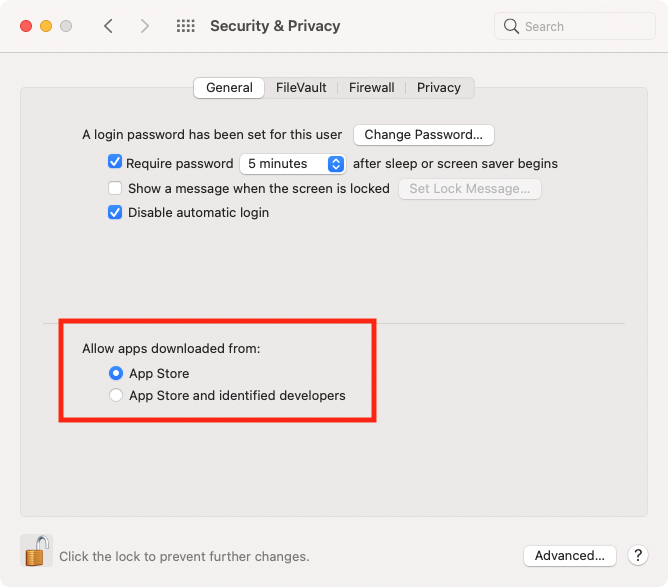Click the lock icon to prevent changes

coord(36,551)
